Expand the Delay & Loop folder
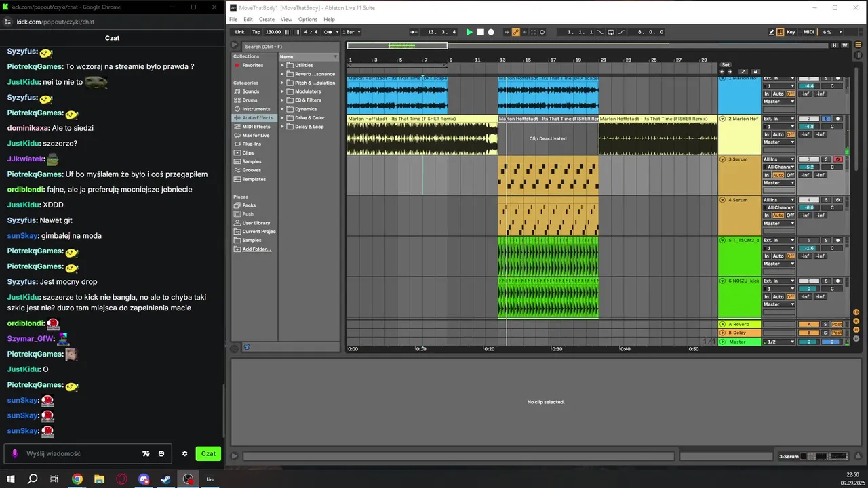868x488 pixels. coord(283,127)
